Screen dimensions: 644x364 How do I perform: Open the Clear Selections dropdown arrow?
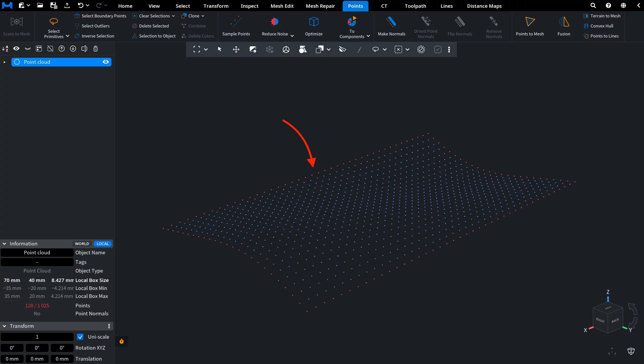pos(173,16)
